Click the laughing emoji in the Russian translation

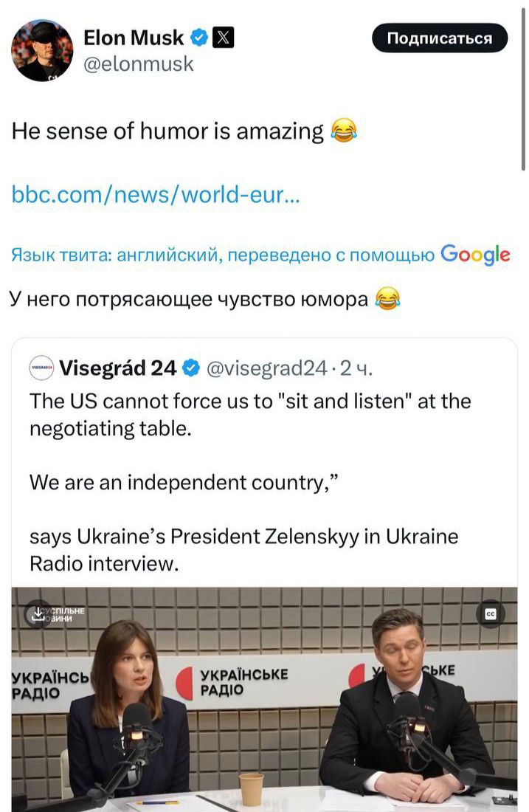click(x=387, y=299)
